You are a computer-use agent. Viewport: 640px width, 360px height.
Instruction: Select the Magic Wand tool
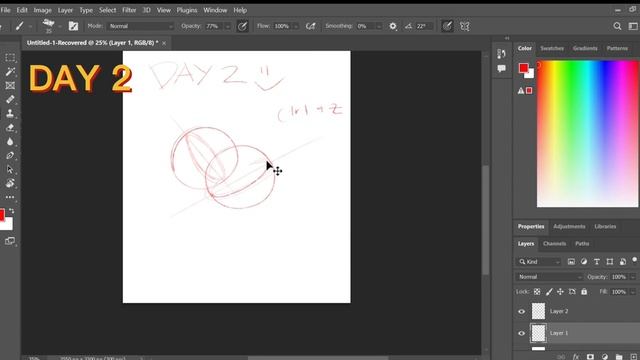[10, 71]
